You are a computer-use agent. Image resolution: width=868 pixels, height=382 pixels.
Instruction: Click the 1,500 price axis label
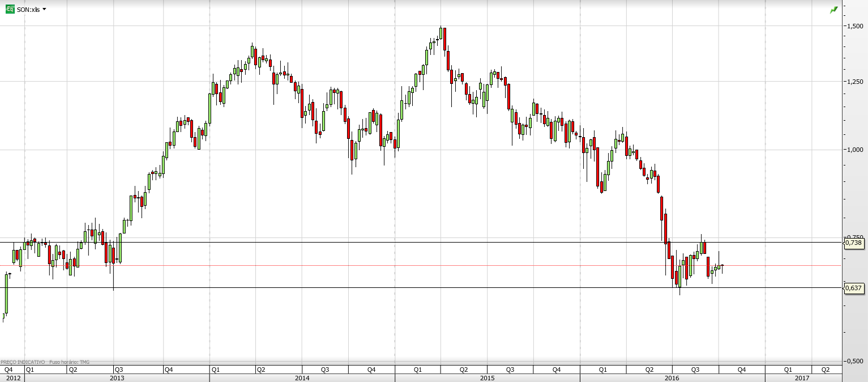click(x=854, y=26)
